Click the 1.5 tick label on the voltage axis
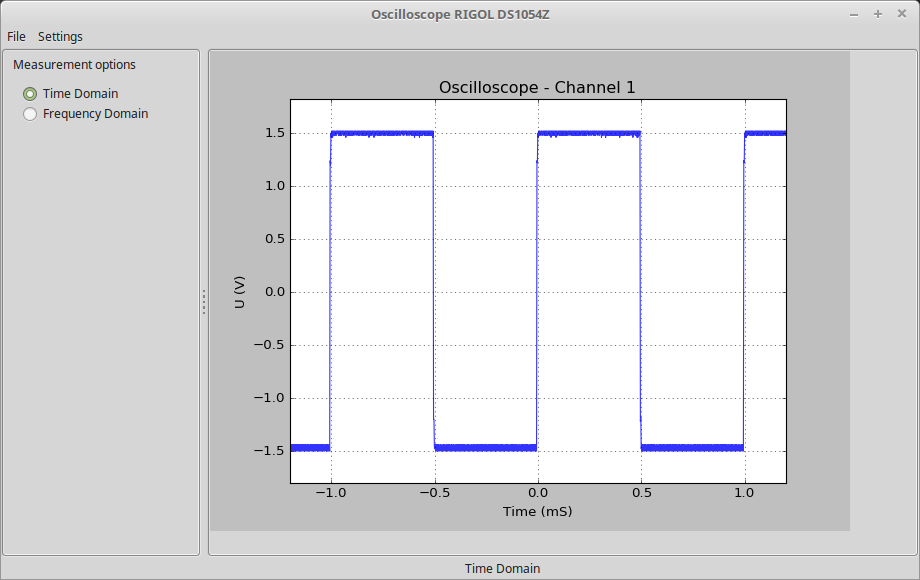The width and height of the screenshot is (920, 580). point(272,133)
